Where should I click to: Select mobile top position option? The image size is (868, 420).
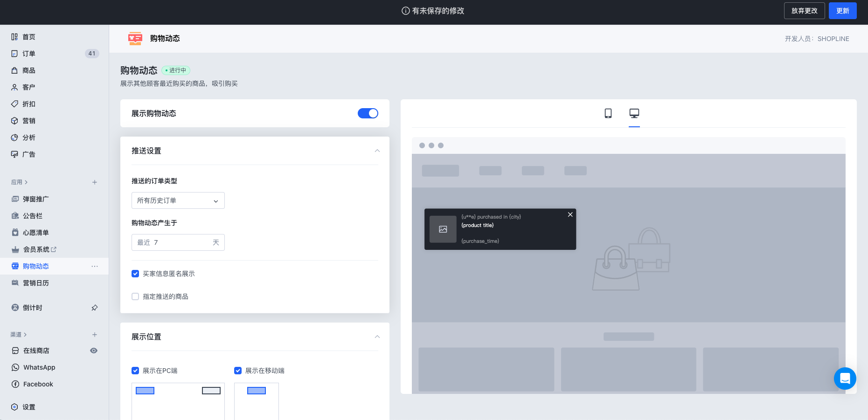[257, 391]
